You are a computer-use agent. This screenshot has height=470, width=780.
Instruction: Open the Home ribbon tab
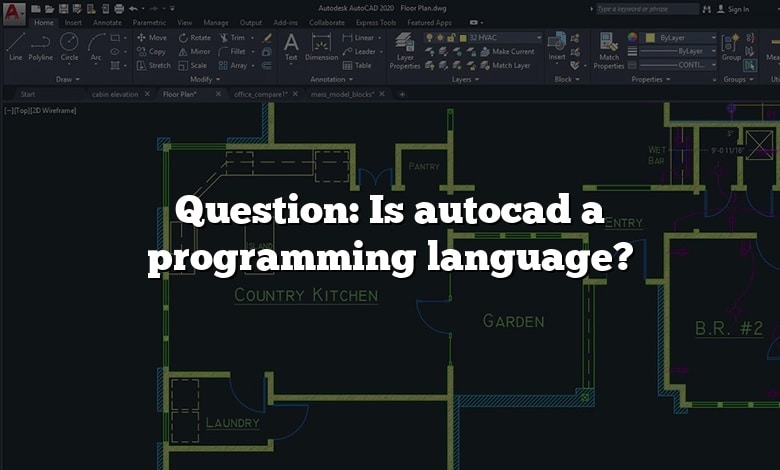(x=44, y=22)
